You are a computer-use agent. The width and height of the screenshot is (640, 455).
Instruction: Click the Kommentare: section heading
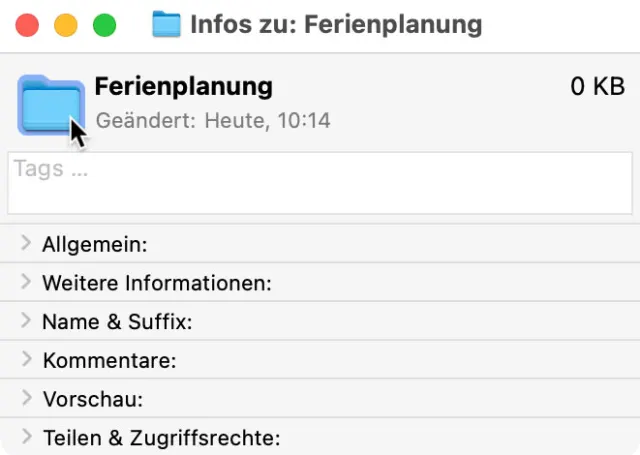(110, 360)
